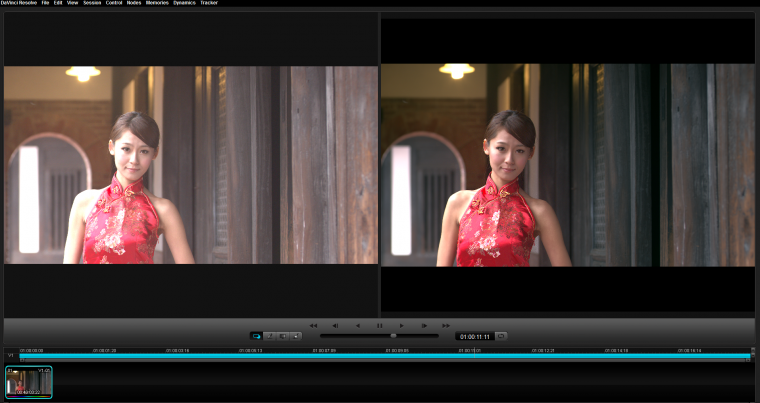The height and width of the screenshot is (403, 760).
Task: Select the blue highlighted viewer mode icon
Action: (256, 336)
